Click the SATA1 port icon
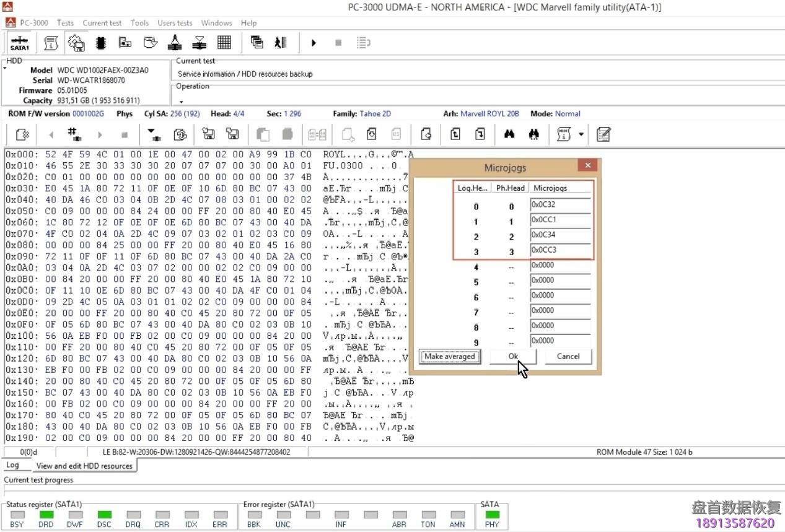The image size is (785, 532). tap(19, 43)
